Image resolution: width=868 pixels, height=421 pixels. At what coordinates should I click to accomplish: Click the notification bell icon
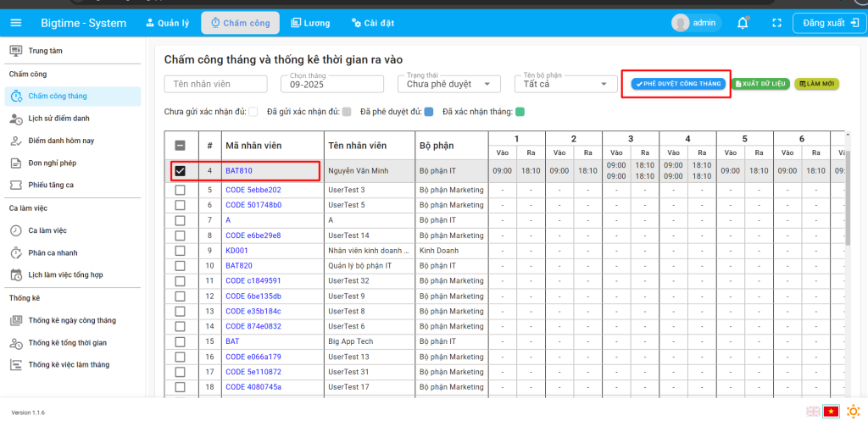point(743,23)
